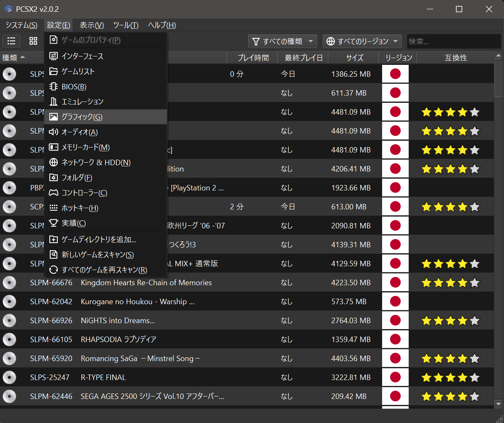This screenshot has height=423, width=504.
Task: Click the Memory Card icon
Action: point(54,147)
